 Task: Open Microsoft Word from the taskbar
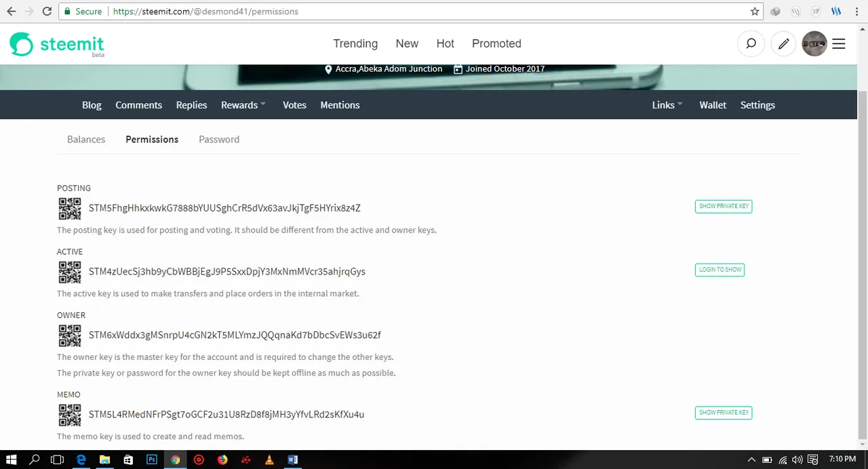click(x=293, y=460)
